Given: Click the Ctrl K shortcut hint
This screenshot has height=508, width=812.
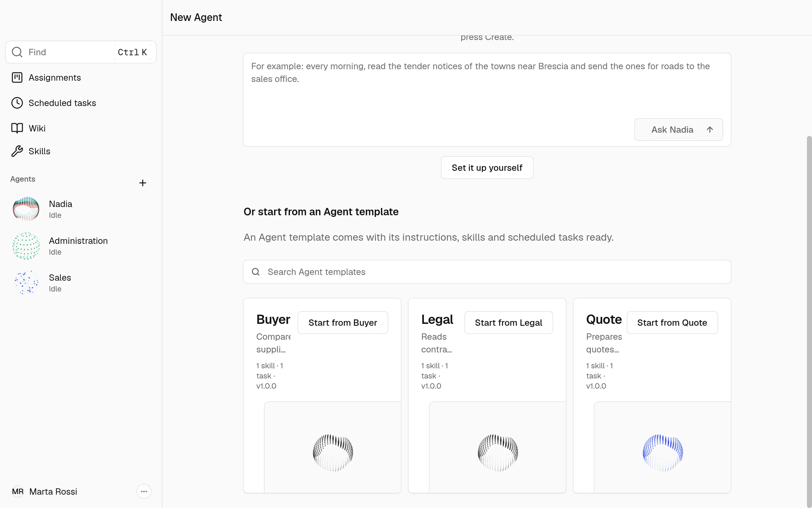Looking at the screenshot, I should (x=132, y=52).
